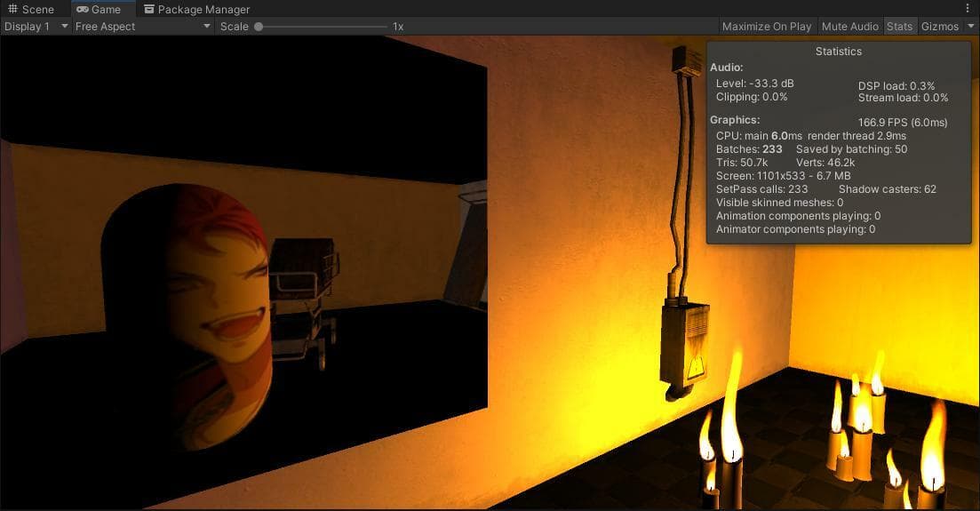Click the Animator components playing text

[x=795, y=229]
